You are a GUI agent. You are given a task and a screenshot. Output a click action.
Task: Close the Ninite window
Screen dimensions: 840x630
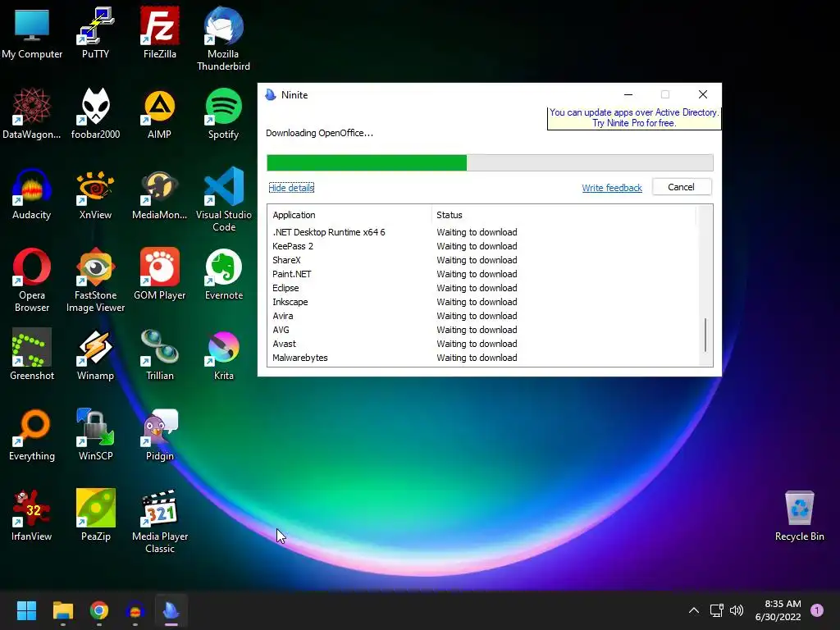coord(703,94)
